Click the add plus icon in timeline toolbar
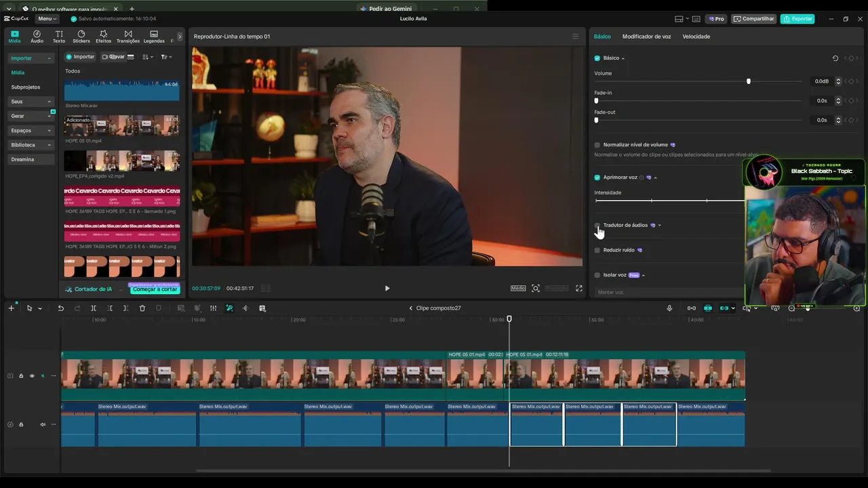This screenshot has height=488, width=868. click(11, 308)
